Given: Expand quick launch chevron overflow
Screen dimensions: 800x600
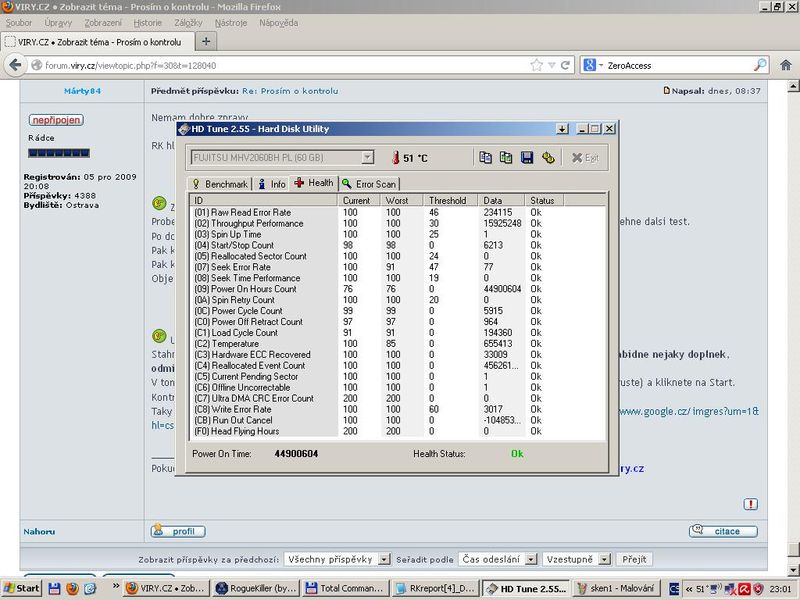Looking at the screenshot, I should point(116,586).
